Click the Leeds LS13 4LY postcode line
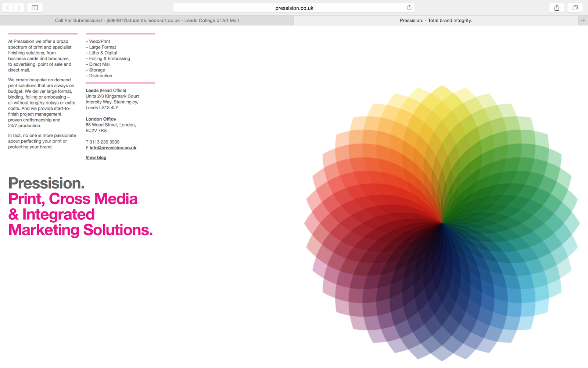The height and width of the screenshot is (368, 588). point(102,107)
